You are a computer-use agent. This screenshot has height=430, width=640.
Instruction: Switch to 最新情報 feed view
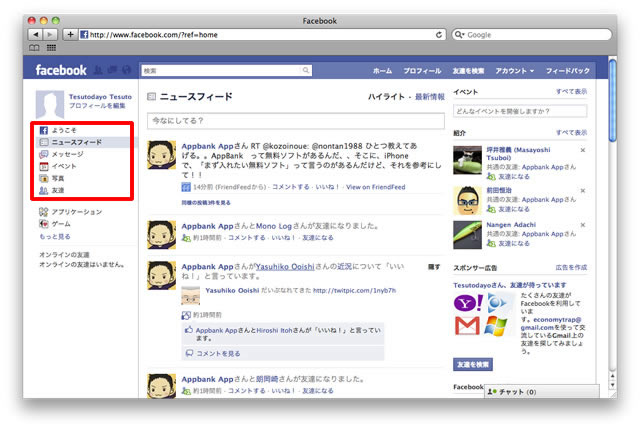pyautogui.click(x=430, y=97)
